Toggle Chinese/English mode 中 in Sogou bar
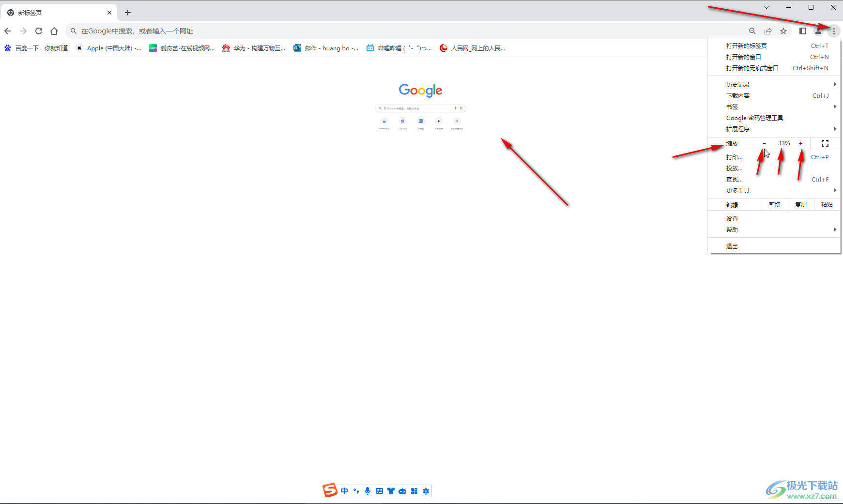This screenshot has height=504, width=843. point(344,491)
